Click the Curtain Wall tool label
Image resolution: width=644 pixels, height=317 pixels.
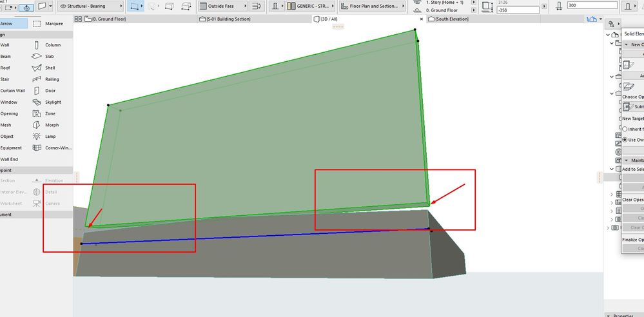click(x=13, y=91)
